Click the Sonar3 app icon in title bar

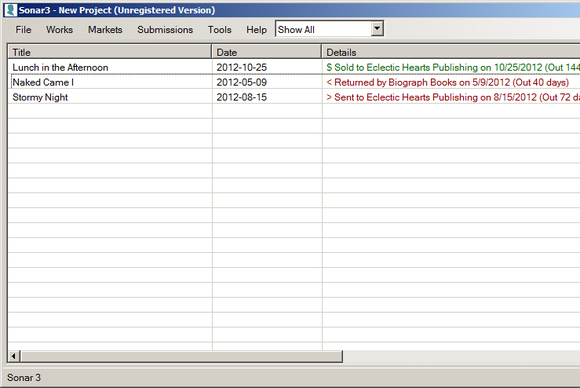(11, 10)
